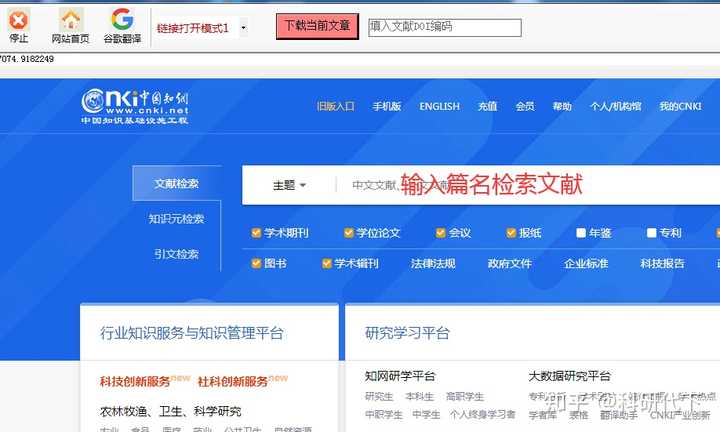Open the 充值 recharge link

(x=488, y=107)
